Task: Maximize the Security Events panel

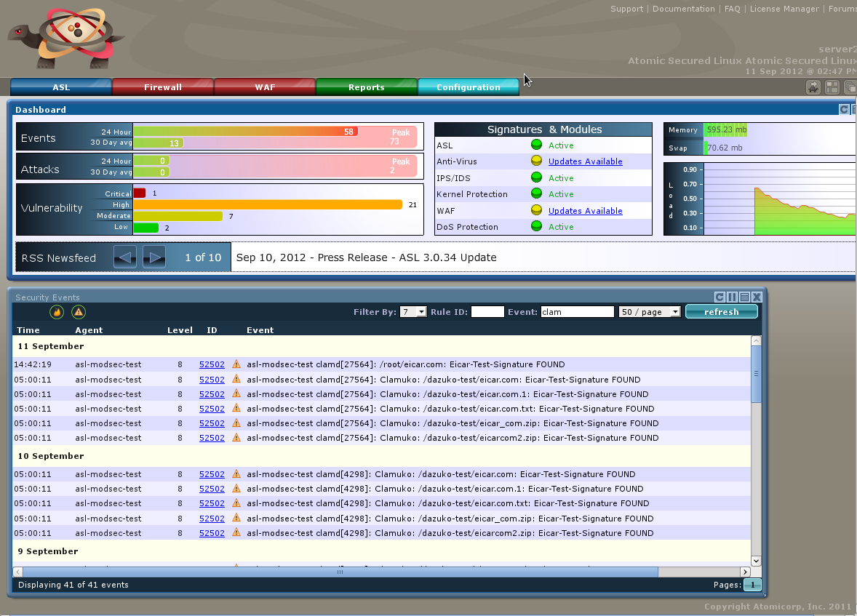Action: click(x=744, y=297)
